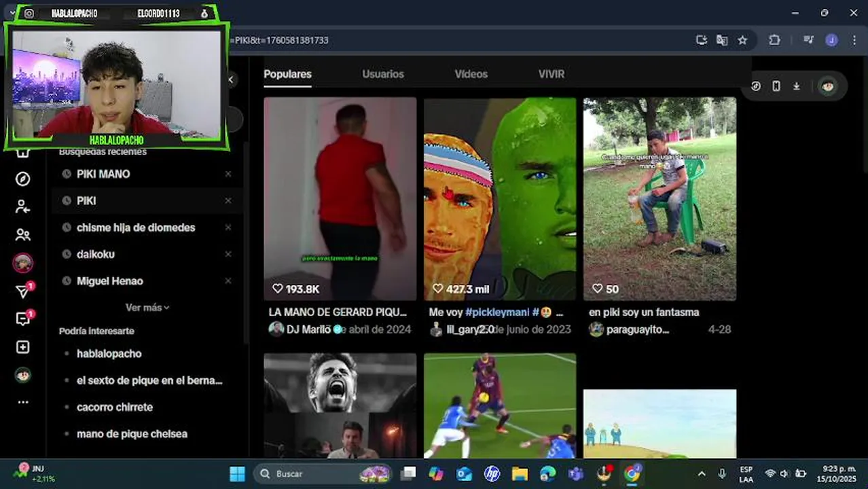Viewport: 868px width, 489px height.
Task: Open the Following icon in left sidebar
Action: click(23, 206)
